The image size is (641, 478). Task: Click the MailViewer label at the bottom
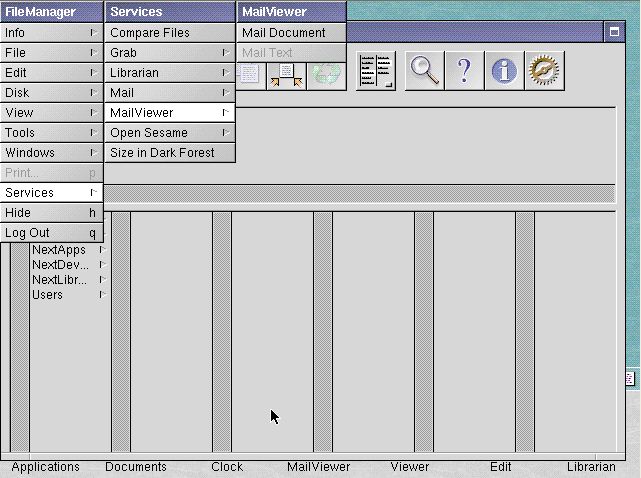pos(318,467)
